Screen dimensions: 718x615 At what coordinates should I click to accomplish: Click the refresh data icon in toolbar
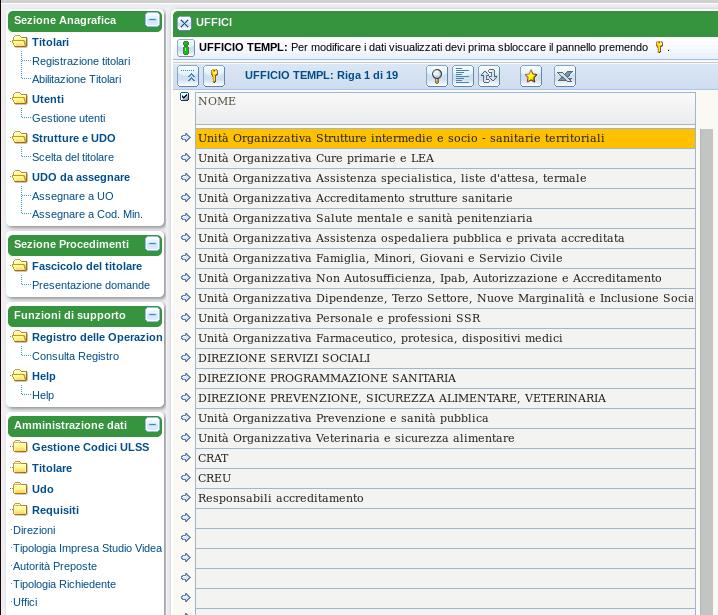pos(489,76)
